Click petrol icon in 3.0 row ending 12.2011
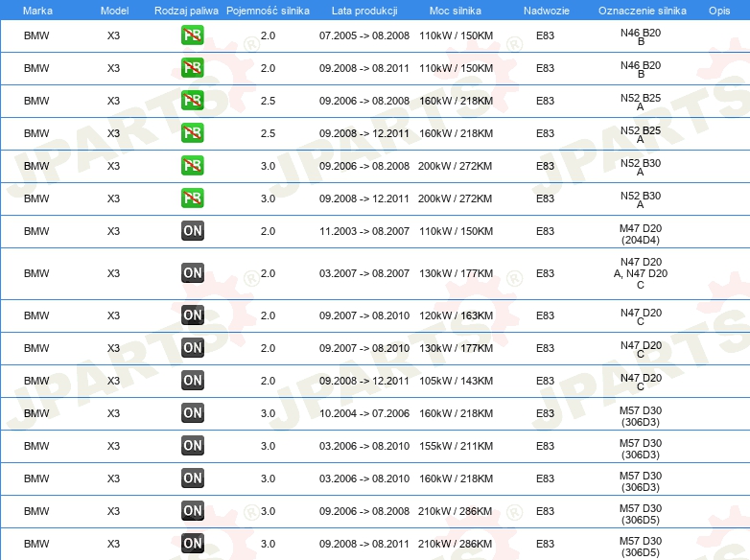 pyautogui.click(x=192, y=198)
